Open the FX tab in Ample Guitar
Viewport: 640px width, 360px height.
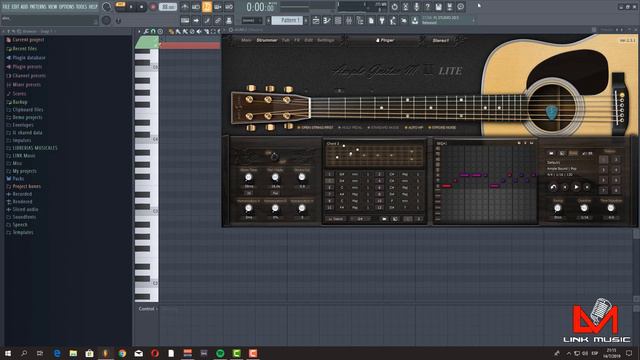297,40
